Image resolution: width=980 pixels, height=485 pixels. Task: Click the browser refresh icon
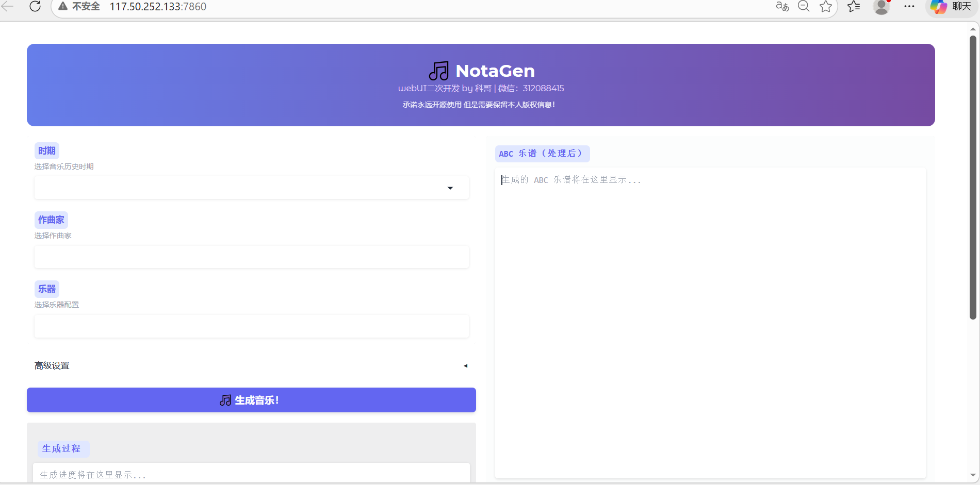[x=35, y=7]
